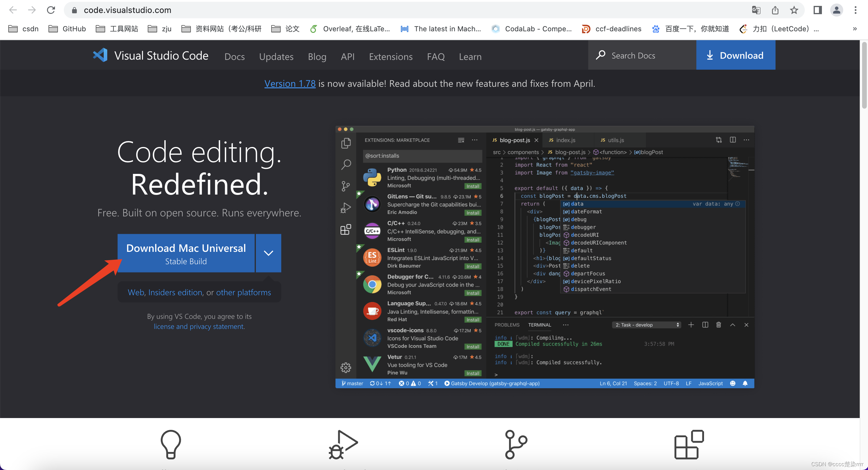The height and width of the screenshot is (470, 868).
Task: Click the lightbulb IntelliSense feature icon
Action: [170, 444]
